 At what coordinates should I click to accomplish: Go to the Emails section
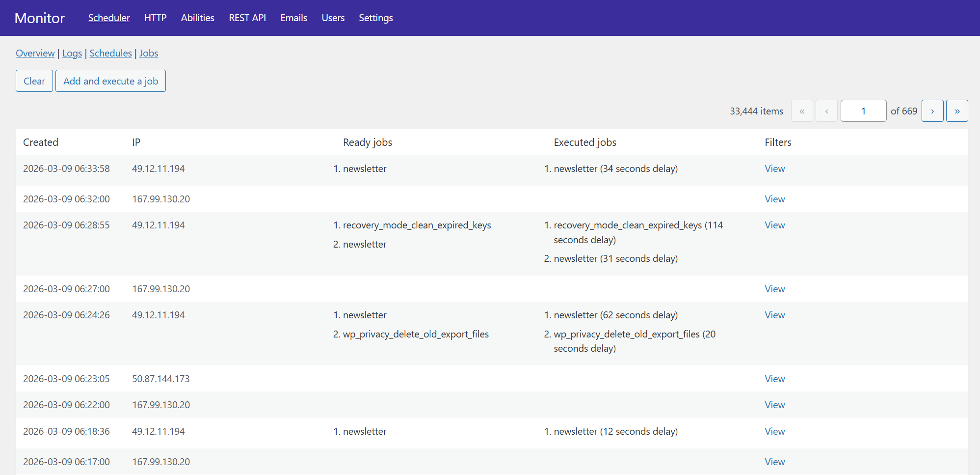(293, 18)
